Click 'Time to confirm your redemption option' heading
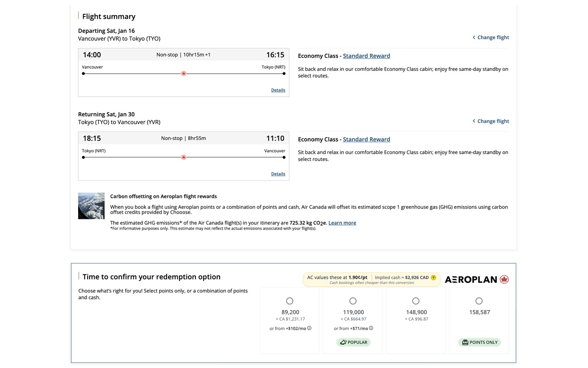 coord(152,277)
